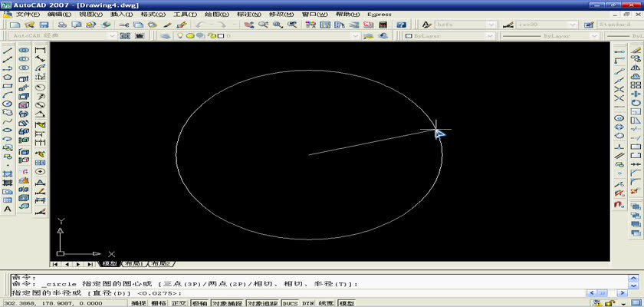This screenshot has width=644, height=307.
Task: Toggle DYN dynamic input in status bar
Action: pos(307,303)
